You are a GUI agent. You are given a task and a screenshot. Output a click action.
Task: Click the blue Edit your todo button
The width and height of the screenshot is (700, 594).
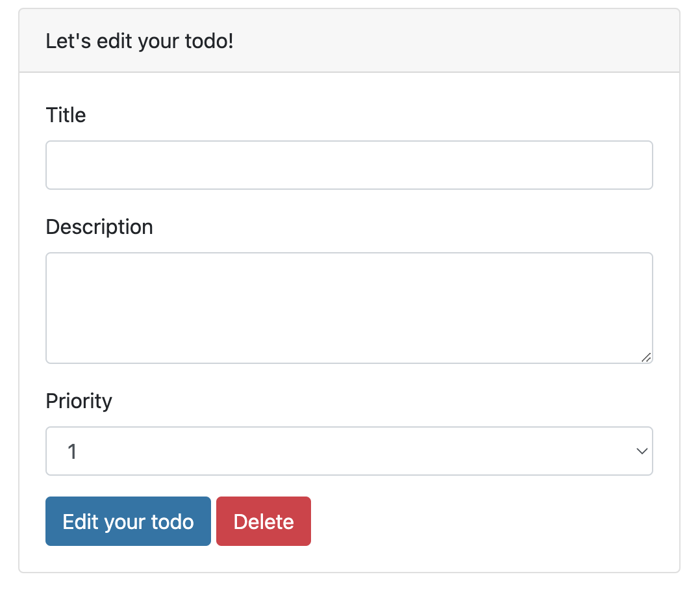pos(128,521)
